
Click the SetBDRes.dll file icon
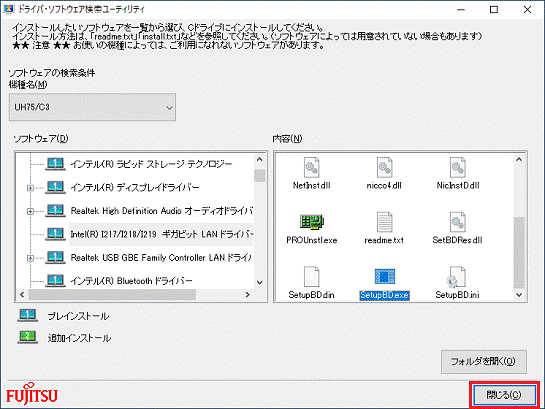click(x=457, y=222)
